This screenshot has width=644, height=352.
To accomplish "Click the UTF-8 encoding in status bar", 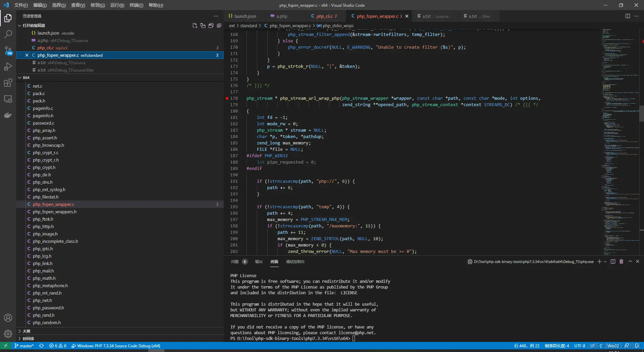I will tap(579, 346).
